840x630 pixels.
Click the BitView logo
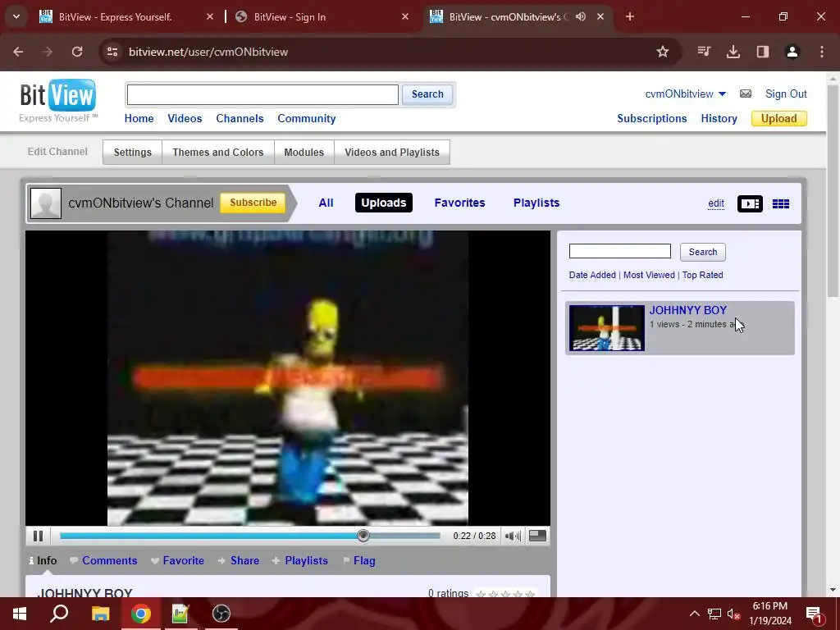58,101
